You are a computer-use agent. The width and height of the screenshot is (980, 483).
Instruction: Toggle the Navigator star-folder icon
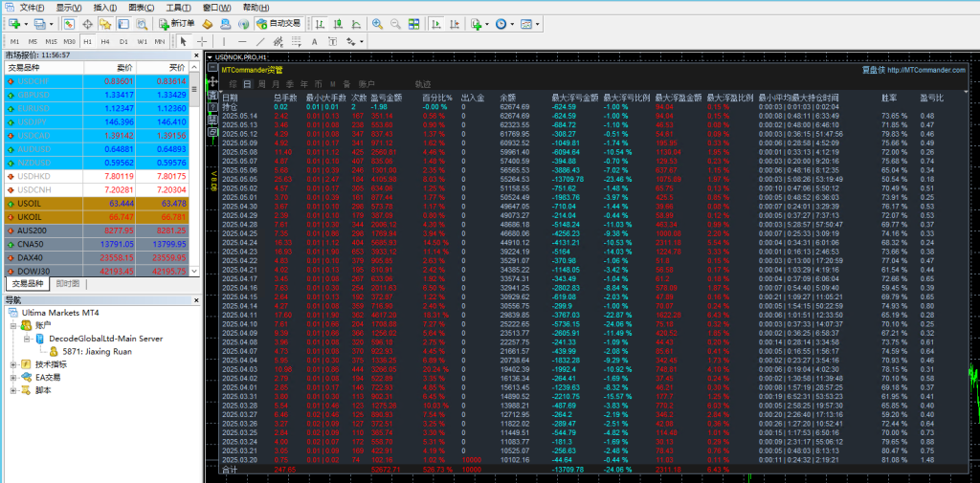tap(105, 24)
